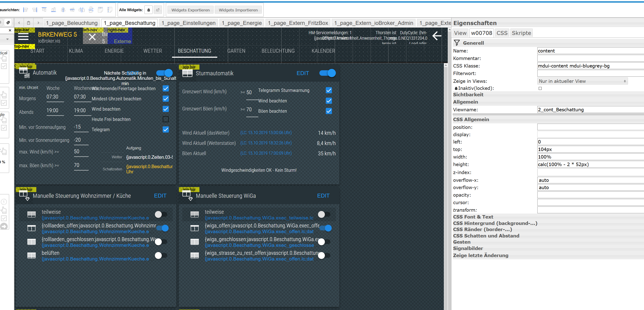The height and width of the screenshot is (310, 644).
Task: Click the filter funnel icon beside Generell
Action: pos(457,43)
